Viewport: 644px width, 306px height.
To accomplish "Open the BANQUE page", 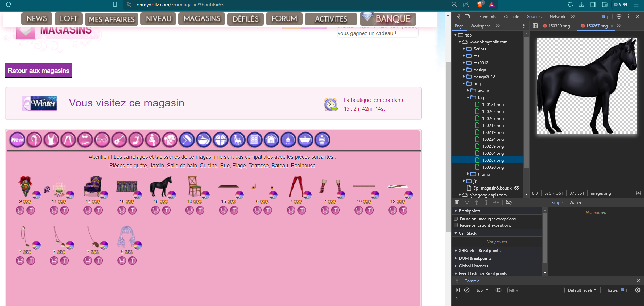I will pyautogui.click(x=388, y=18).
